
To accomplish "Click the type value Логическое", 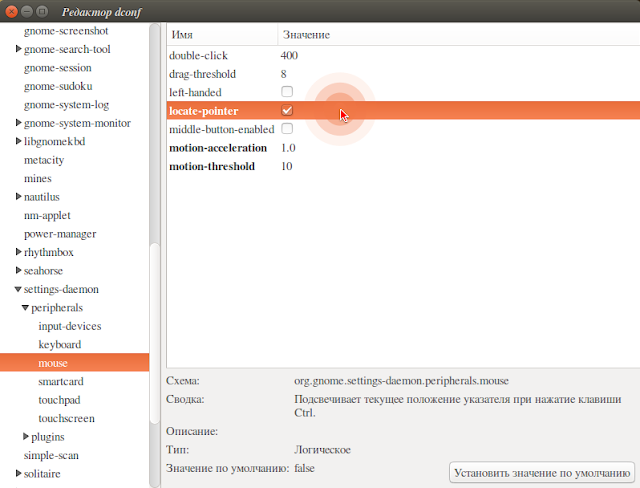I will coord(322,450).
